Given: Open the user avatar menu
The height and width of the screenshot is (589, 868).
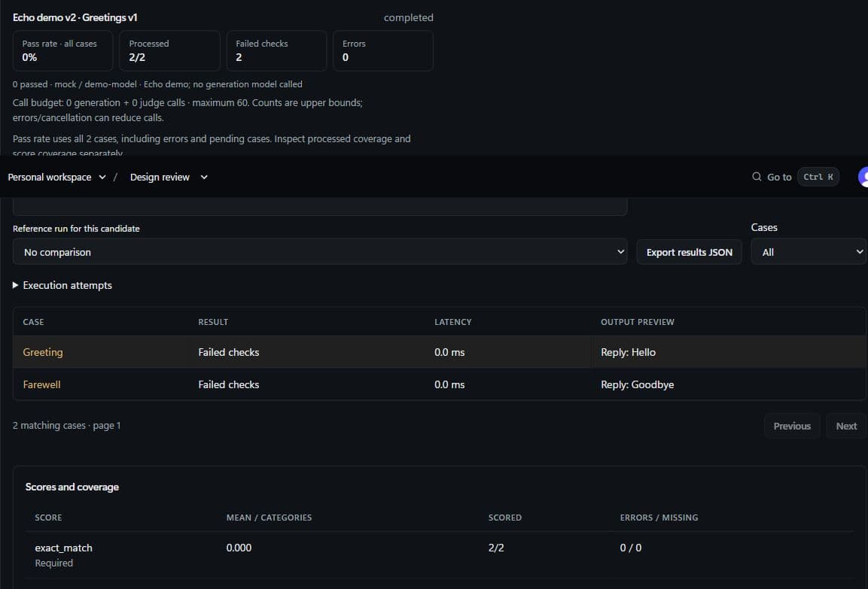Looking at the screenshot, I should tap(863, 177).
